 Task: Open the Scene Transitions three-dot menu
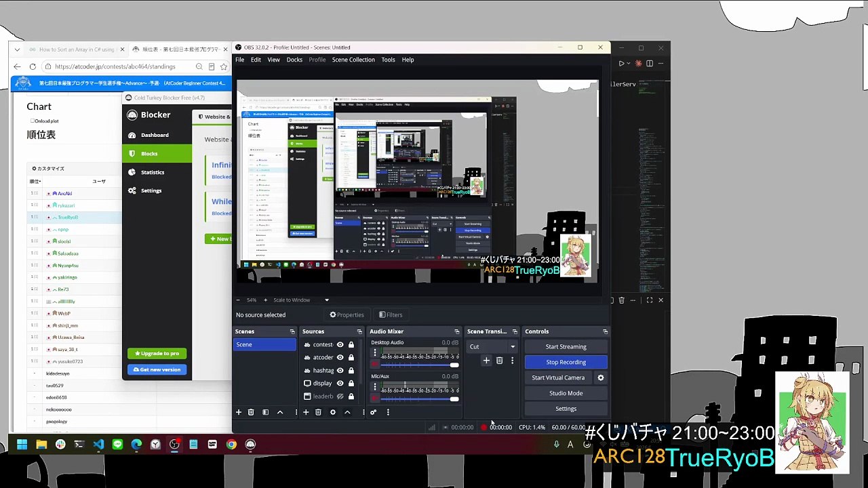tap(512, 361)
